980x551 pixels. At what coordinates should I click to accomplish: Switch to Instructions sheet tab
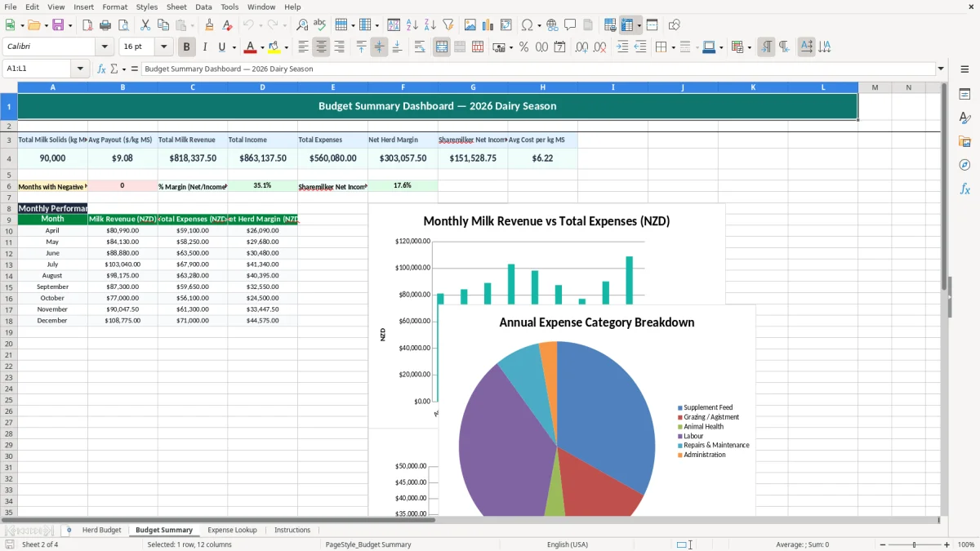coord(292,531)
